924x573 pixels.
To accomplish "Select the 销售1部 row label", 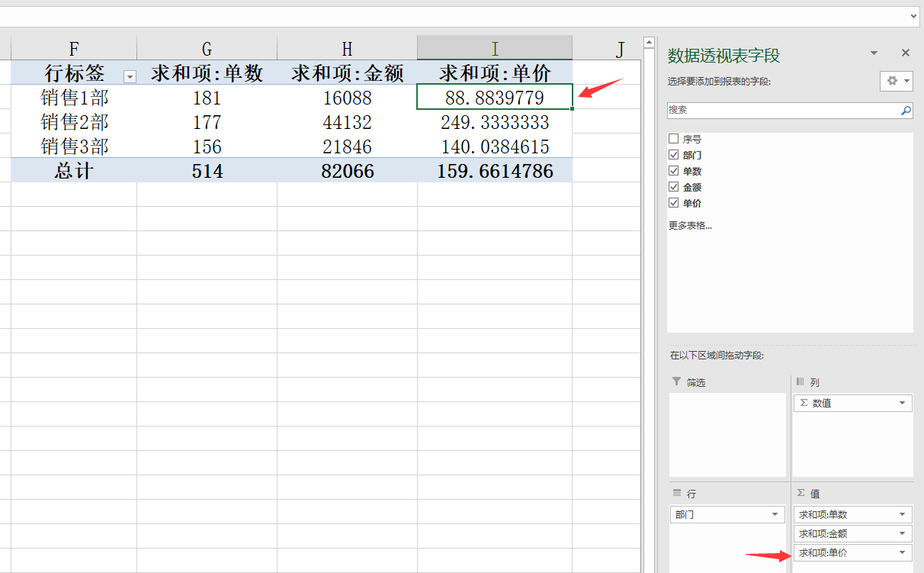I will click(74, 97).
